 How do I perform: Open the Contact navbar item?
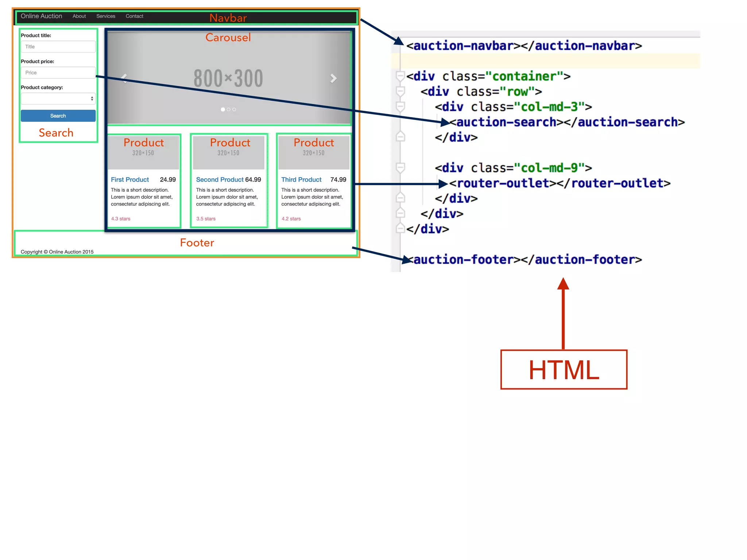pos(134,16)
